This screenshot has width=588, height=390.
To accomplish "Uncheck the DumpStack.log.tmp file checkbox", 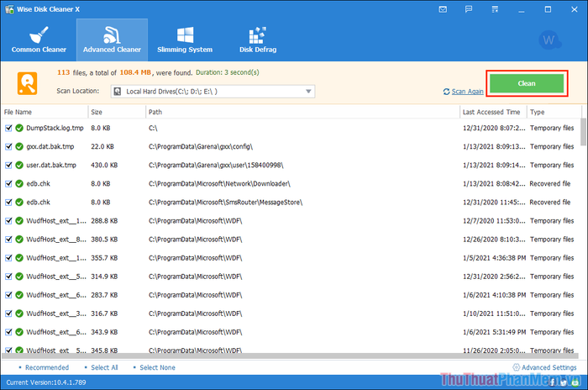I will click(x=8, y=128).
